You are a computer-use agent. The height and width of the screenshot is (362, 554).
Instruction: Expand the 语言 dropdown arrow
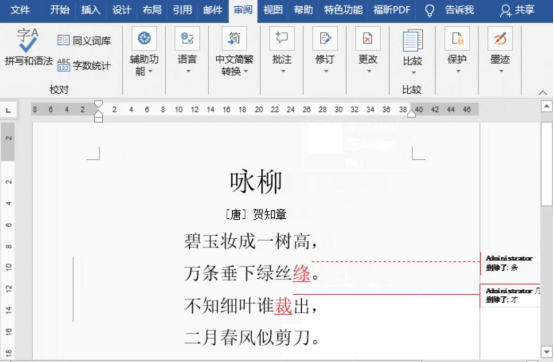click(188, 71)
